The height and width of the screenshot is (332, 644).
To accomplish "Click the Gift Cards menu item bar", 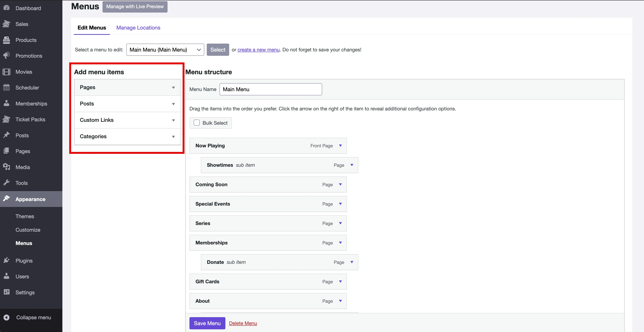I will point(268,282).
